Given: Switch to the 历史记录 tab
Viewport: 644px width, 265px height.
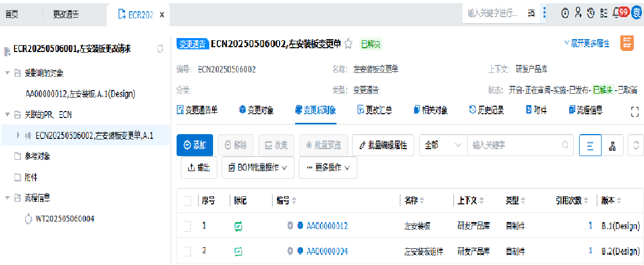Looking at the screenshot, I should (486, 111).
